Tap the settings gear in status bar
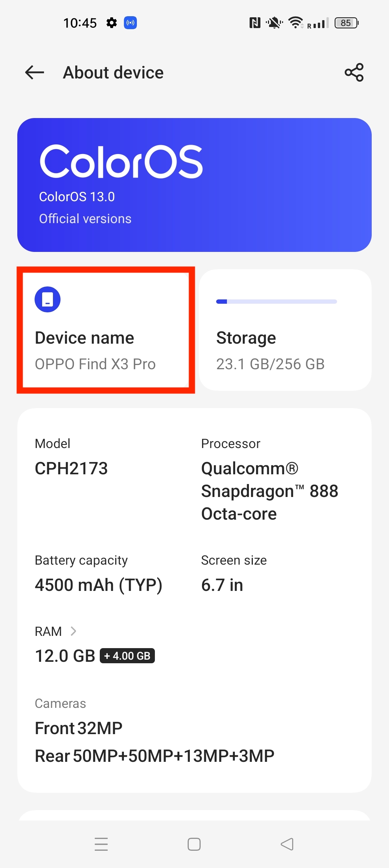 click(x=112, y=23)
